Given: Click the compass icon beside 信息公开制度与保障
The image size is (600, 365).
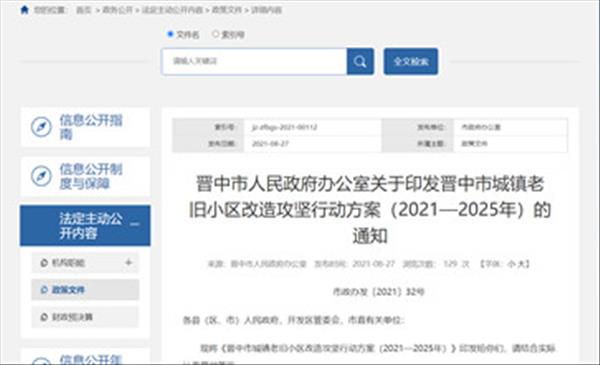Looking at the screenshot, I should point(41,176).
